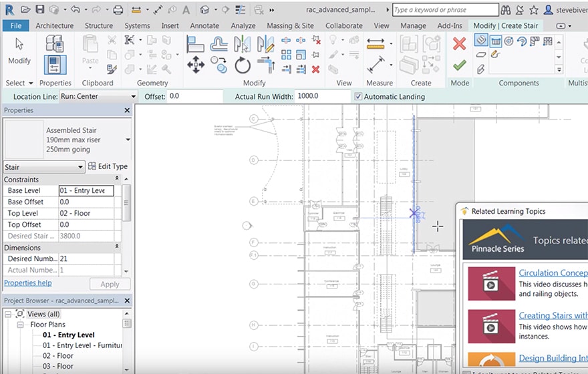
Task: Select the L-Shape Winder stair icon
Action: pos(535,41)
